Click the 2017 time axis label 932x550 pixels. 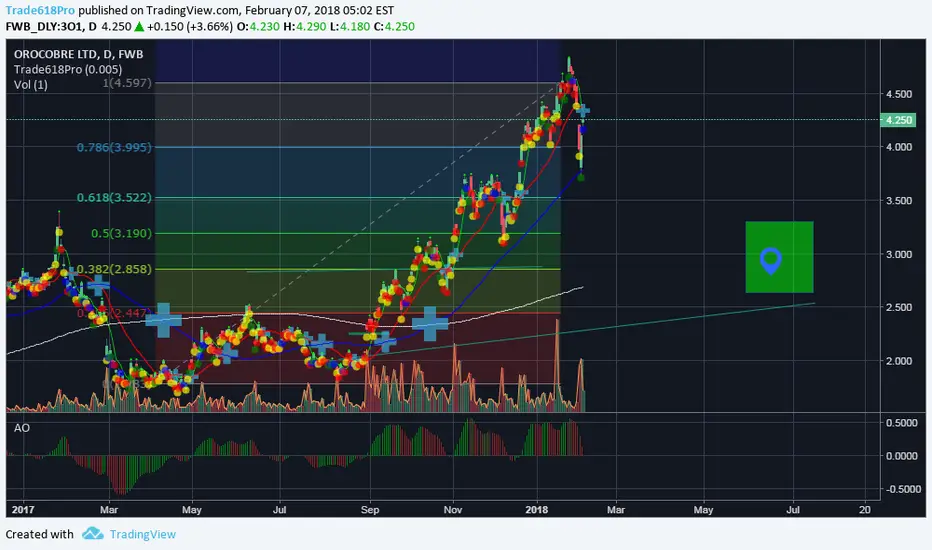click(23, 510)
